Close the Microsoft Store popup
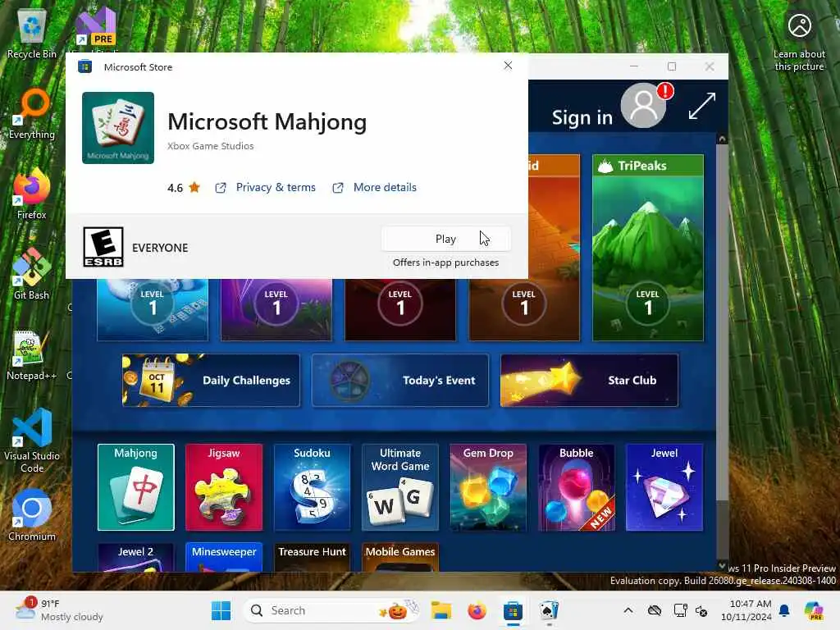 click(508, 66)
